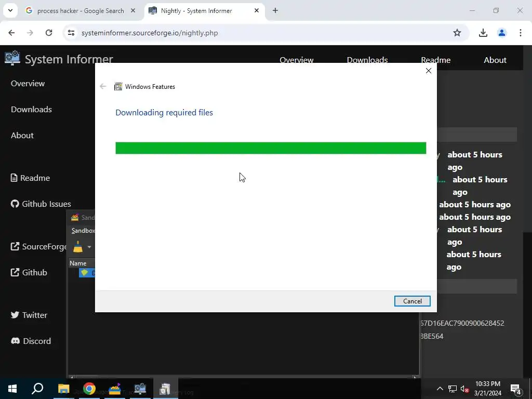The height and width of the screenshot is (399, 532).
Task: Open the Chrome profile button
Action: 502,33
